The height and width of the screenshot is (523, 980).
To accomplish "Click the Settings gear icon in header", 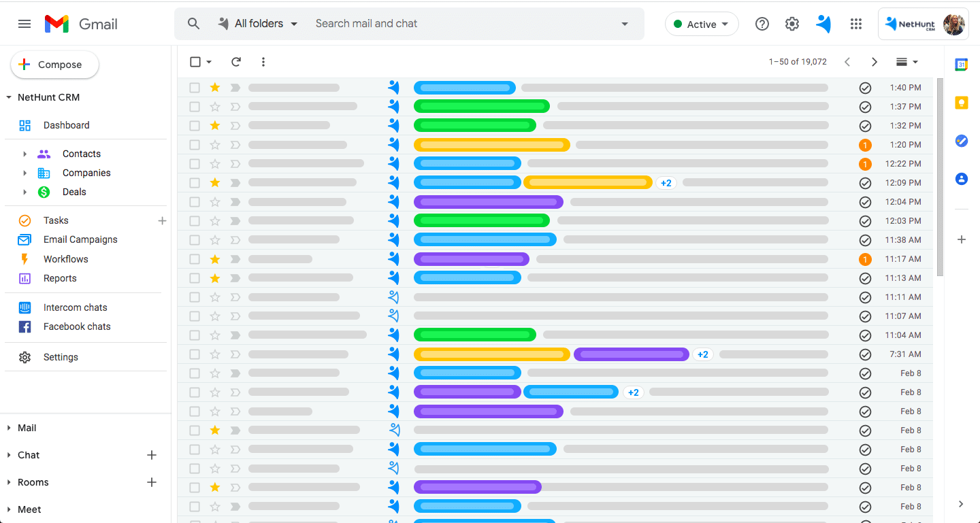I will tap(791, 24).
